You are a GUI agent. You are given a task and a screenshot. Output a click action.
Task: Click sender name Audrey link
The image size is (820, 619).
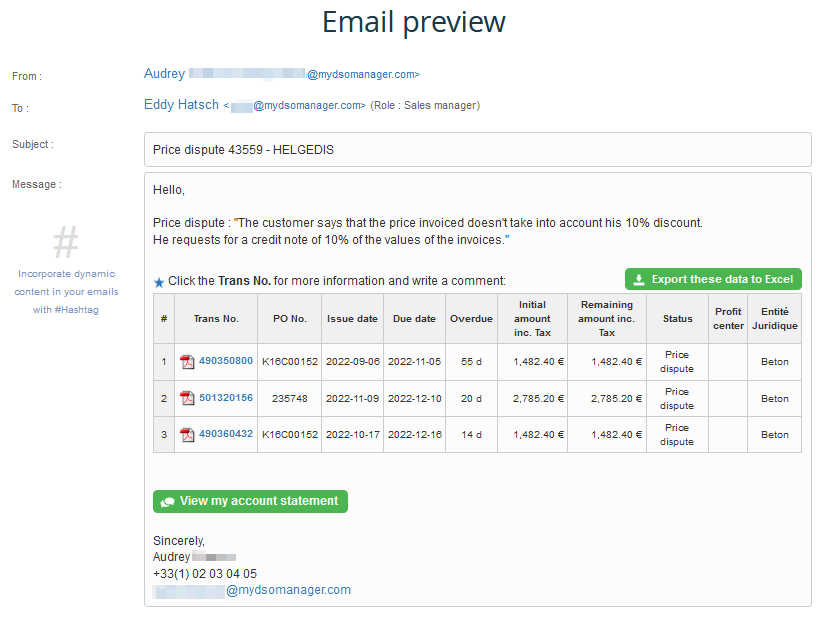click(164, 74)
